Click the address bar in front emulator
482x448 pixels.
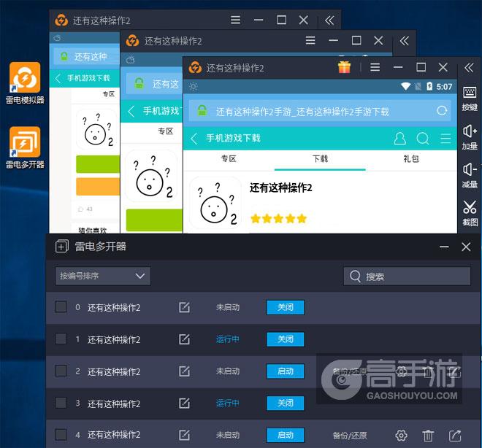coord(320,111)
